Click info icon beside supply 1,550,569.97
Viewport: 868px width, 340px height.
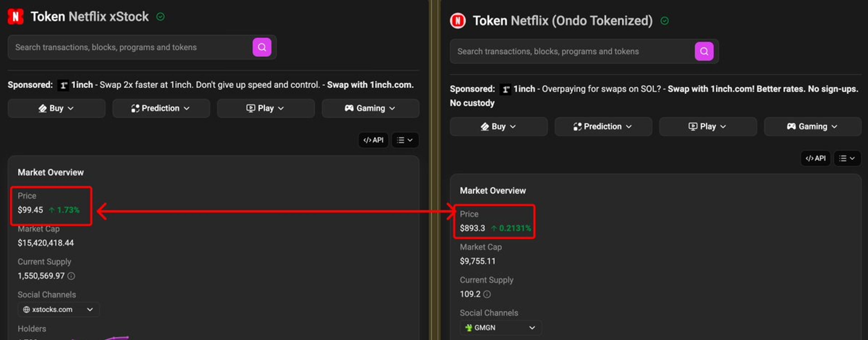click(x=71, y=276)
